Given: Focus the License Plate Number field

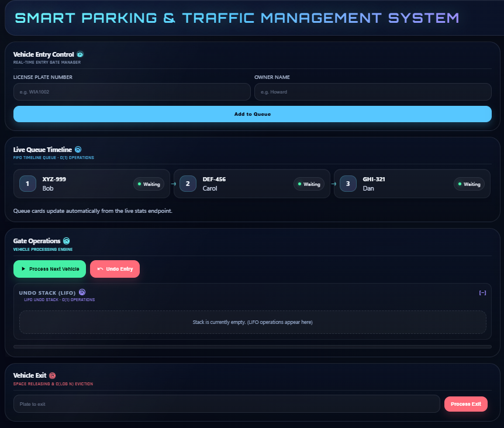Looking at the screenshot, I should pyautogui.click(x=132, y=92).
